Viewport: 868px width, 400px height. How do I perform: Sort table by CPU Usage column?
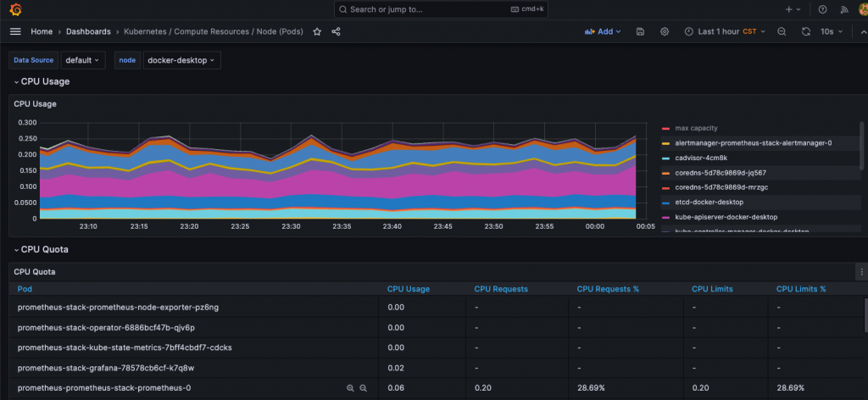click(x=409, y=289)
